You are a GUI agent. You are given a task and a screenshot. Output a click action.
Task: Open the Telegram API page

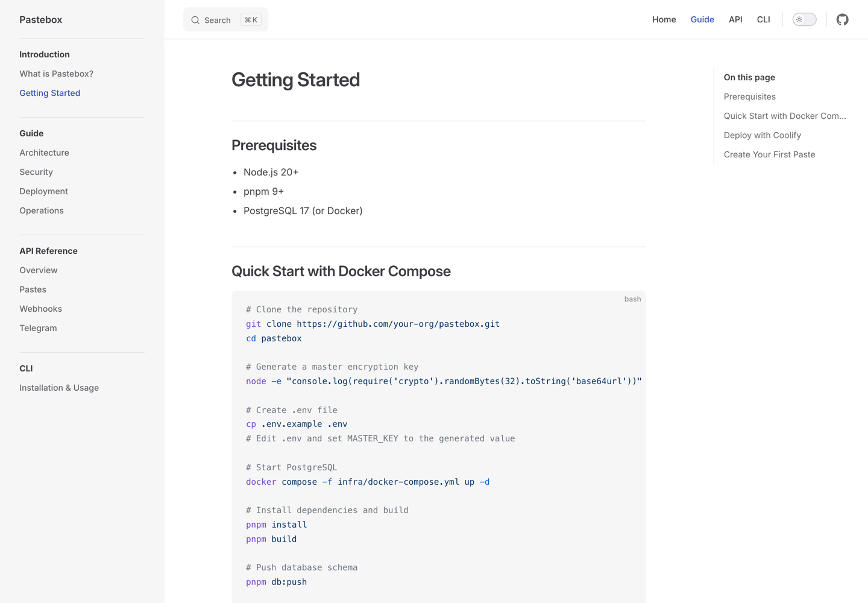[x=38, y=328]
